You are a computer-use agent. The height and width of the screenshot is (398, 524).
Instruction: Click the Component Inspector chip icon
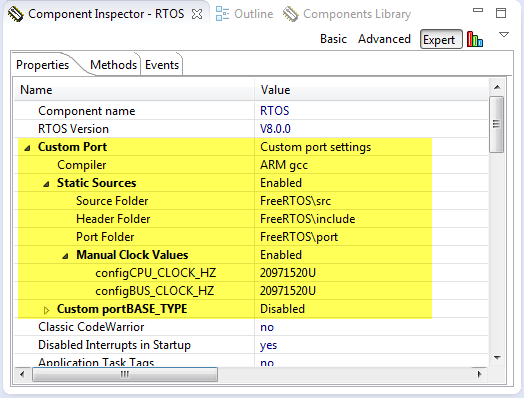click(15, 14)
